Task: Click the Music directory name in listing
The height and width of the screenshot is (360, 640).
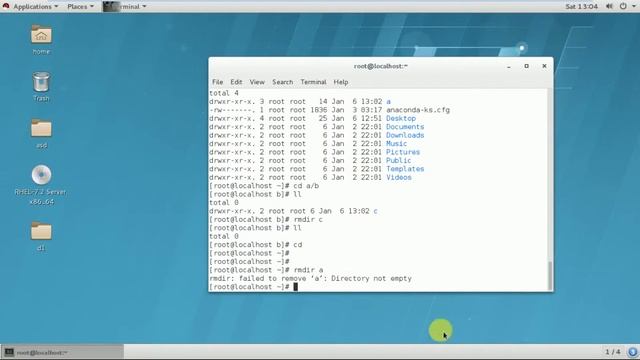Action: [396, 144]
